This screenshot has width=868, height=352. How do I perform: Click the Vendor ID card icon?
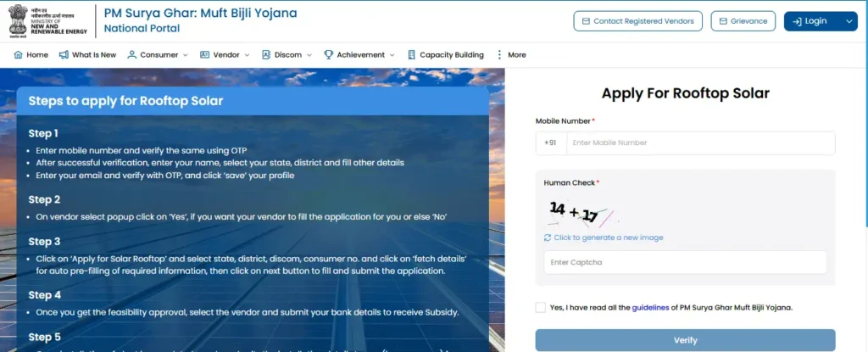pyautogui.click(x=205, y=55)
